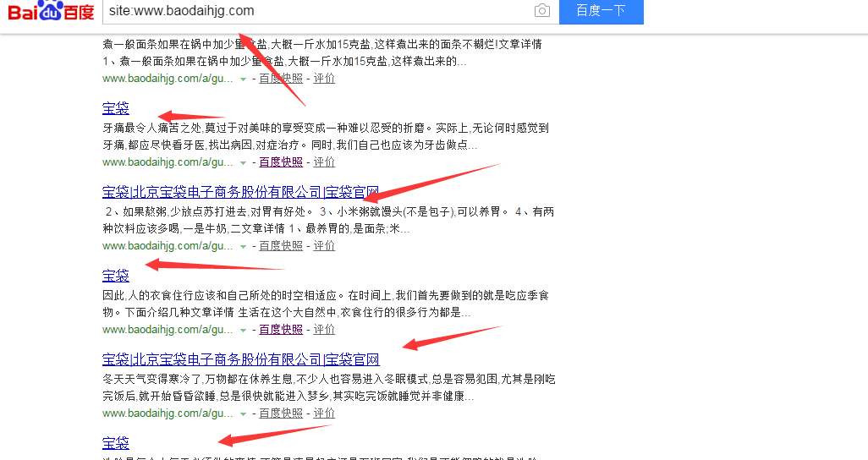Click 评价 for the 衣食住行 result
Viewport: 868px width, 460px height.
click(324, 330)
